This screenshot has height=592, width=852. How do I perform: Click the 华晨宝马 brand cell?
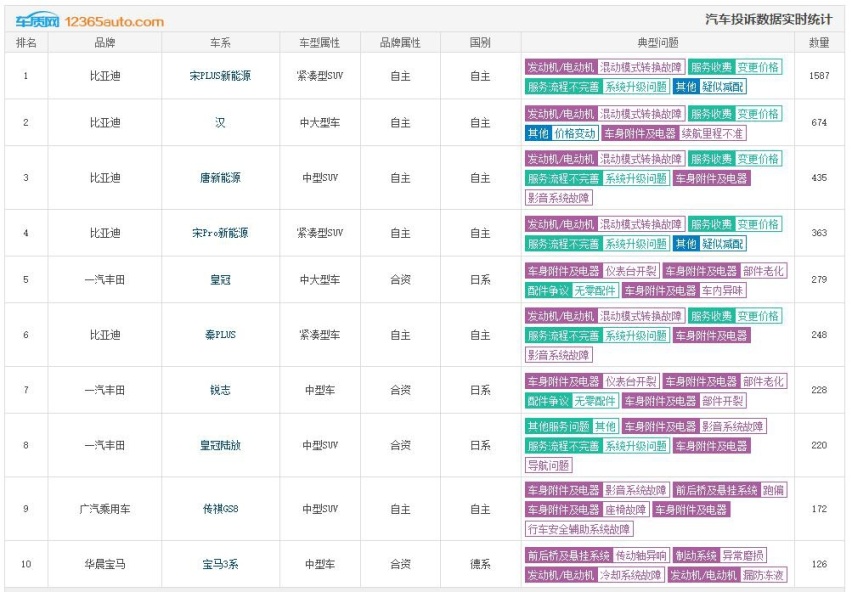[105, 564]
